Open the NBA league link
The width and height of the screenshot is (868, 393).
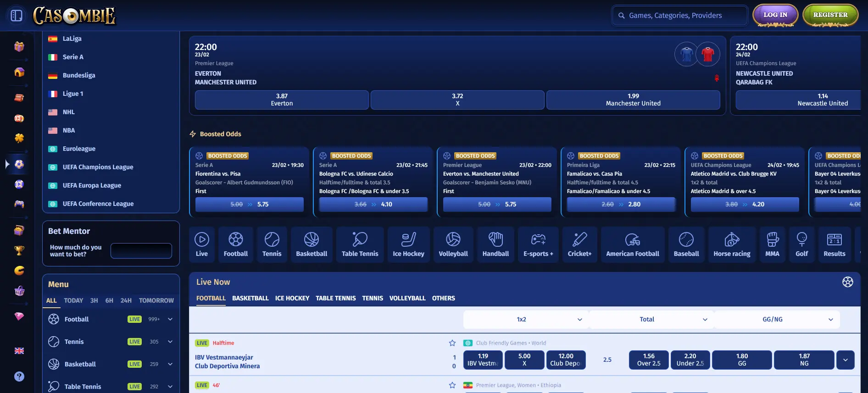(69, 131)
